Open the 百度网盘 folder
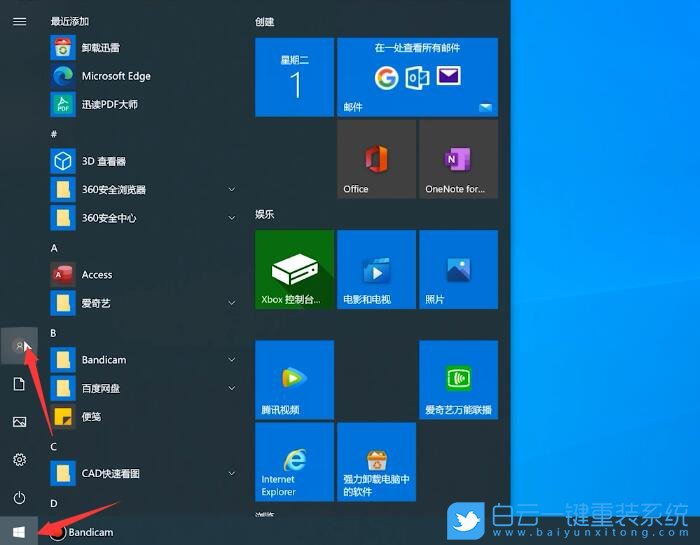This screenshot has width=700, height=545. tap(143, 388)
